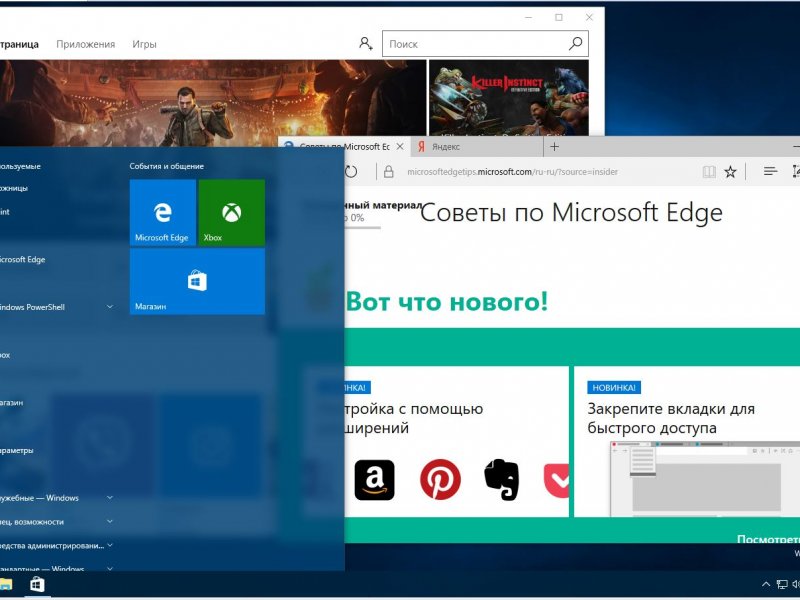
Task: Switch to the Яндекс tab
Action: tap(478, 147)
